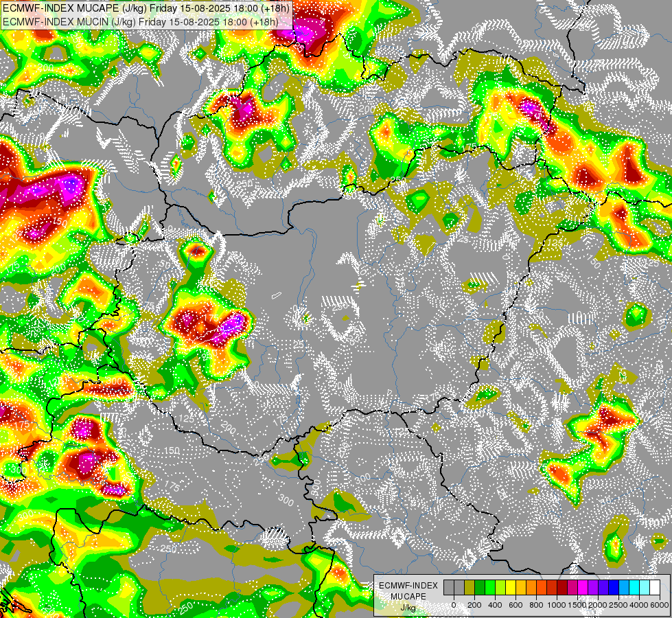Viewport: 672px width, 618px height.
Task: Select the olive legend color swatch
Action: [470, 587]
